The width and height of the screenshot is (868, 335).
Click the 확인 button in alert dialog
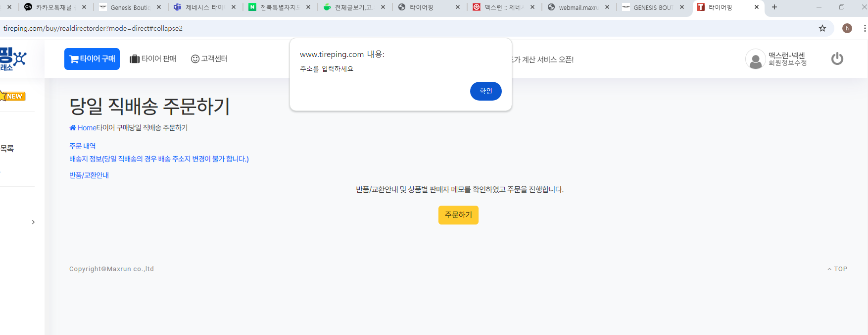[x=485, y=91]
